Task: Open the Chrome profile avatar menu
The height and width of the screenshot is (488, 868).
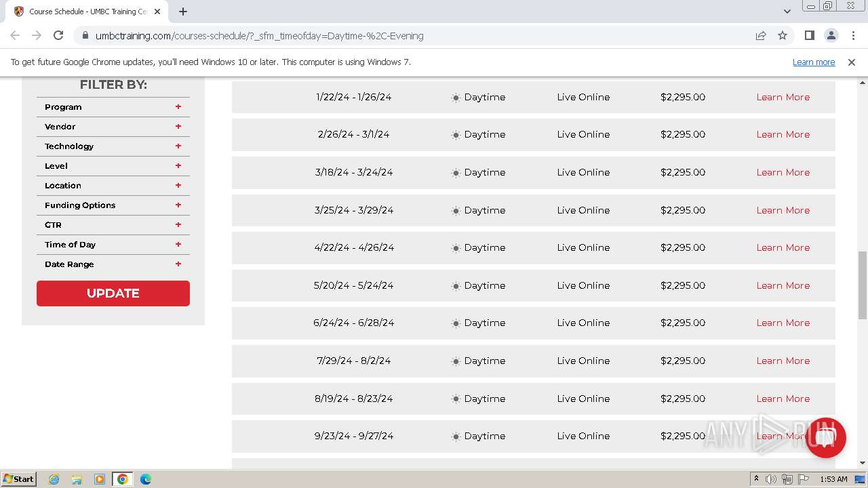Action: (x=831, y=35)
